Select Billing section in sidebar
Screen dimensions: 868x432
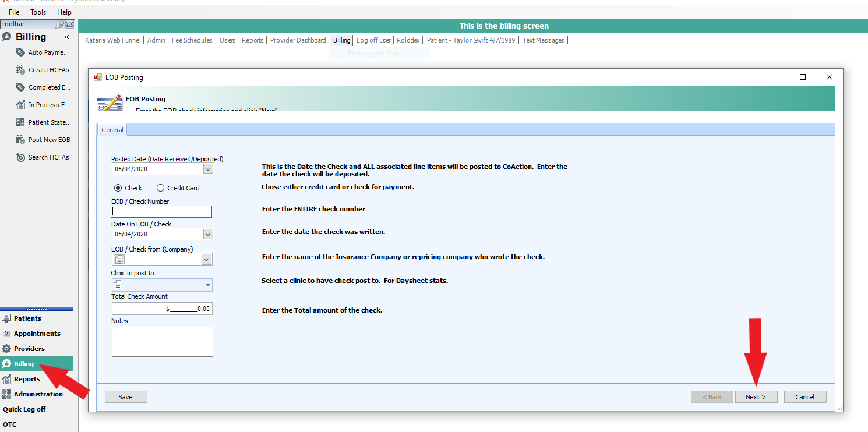coord(36,364)
